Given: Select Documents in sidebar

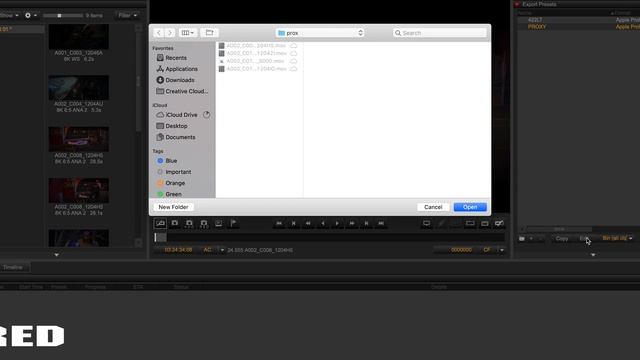Looking at the screenshot, I should [x=176, y=137].
